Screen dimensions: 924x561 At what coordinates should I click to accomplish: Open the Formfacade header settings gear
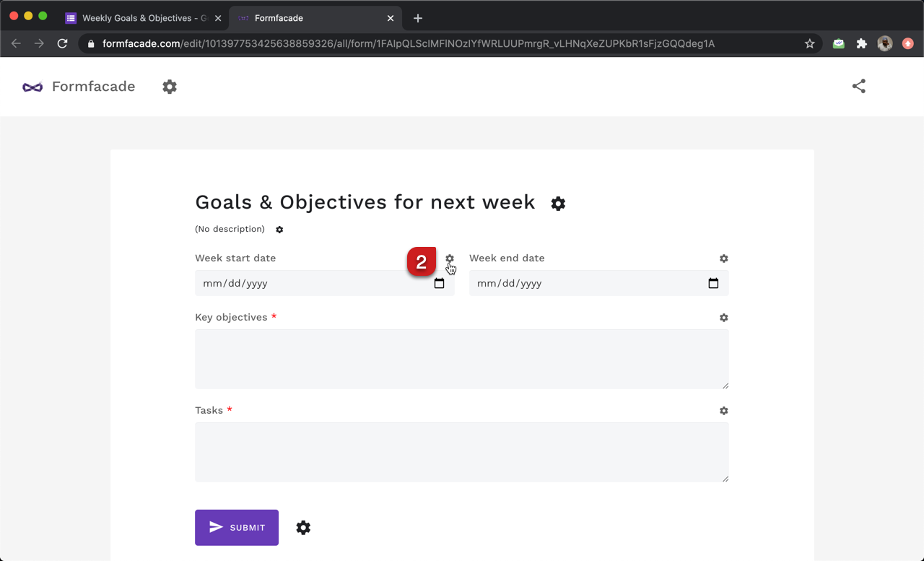tap(170, 86)
